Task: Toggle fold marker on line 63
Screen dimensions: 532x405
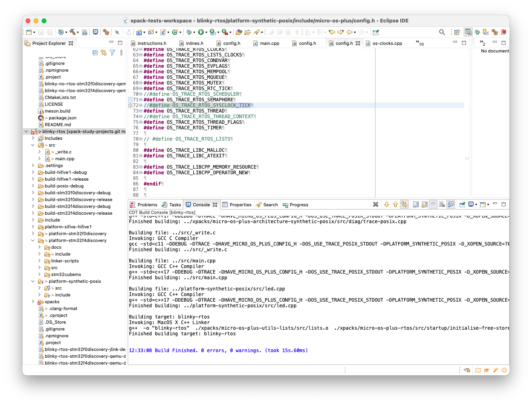Action: 141,55
